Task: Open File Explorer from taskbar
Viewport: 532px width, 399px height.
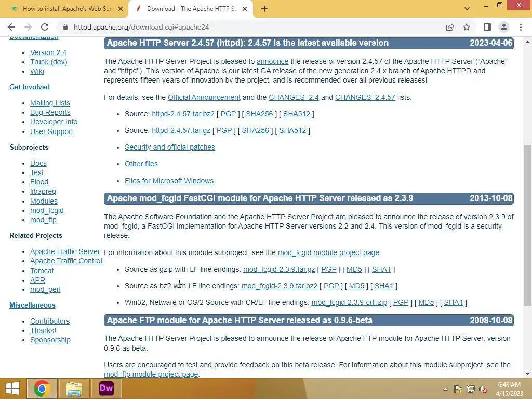Action: pos(74,389)
